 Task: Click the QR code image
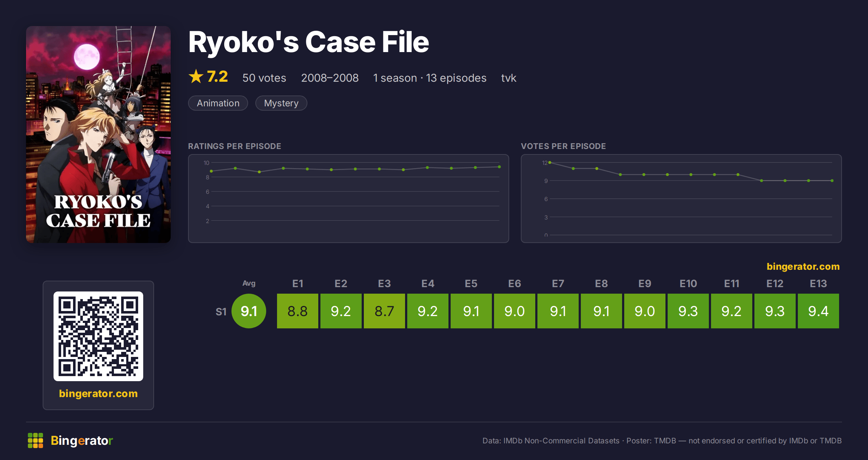[98, 336]
